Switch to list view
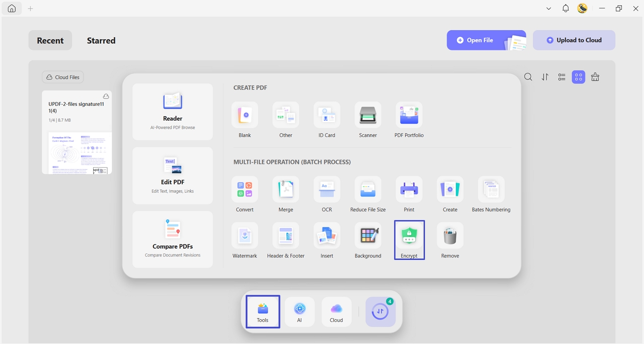The image size is (644, 344). tap(562, 77)
